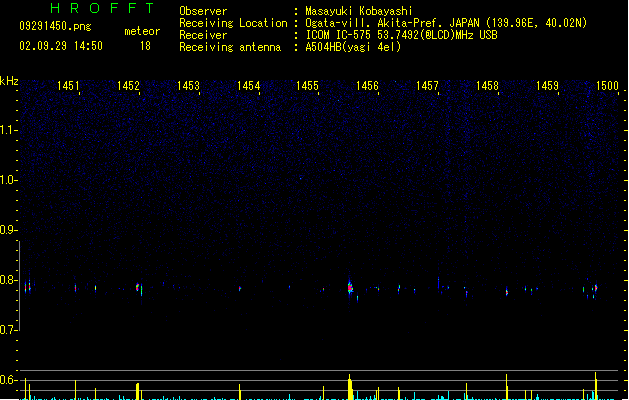Click the 1458 time axis marker

[487, 86]
